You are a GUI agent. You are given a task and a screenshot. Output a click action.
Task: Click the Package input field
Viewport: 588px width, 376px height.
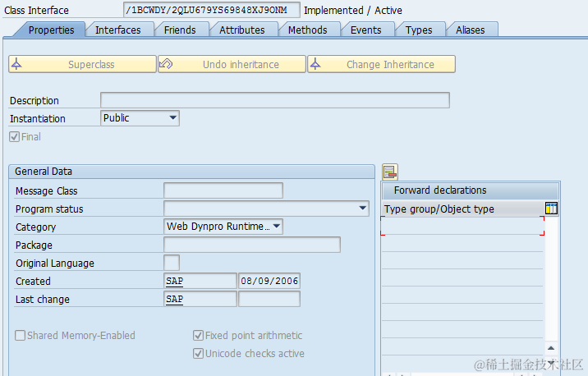click(x=252, y=245)
